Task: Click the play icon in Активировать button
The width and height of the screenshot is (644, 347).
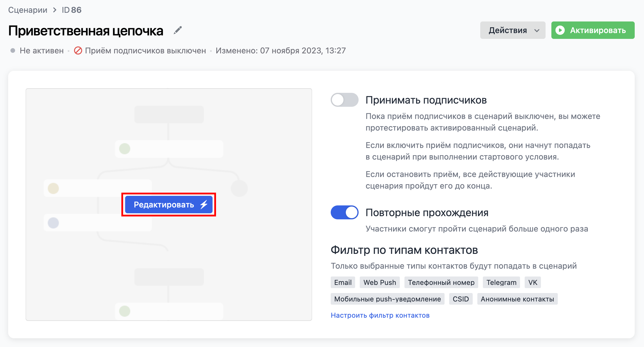Action: tap(560, 30)
